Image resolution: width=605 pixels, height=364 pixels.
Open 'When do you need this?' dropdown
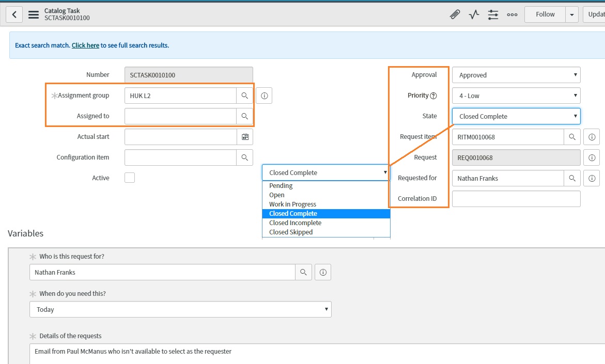(x=181, y=309)
